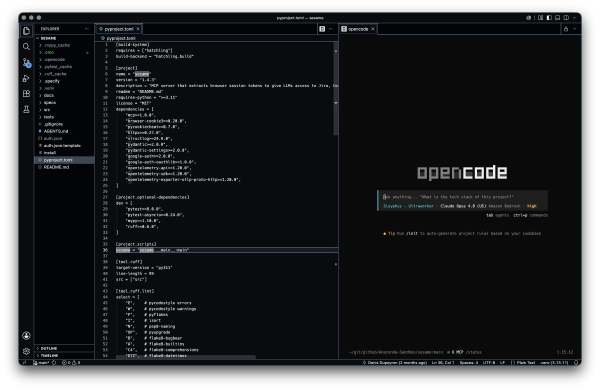Image resolution: width=600 pixels, height=390 pixels.
Task: Expand the OUTLINE section
Action: [64, 348]
